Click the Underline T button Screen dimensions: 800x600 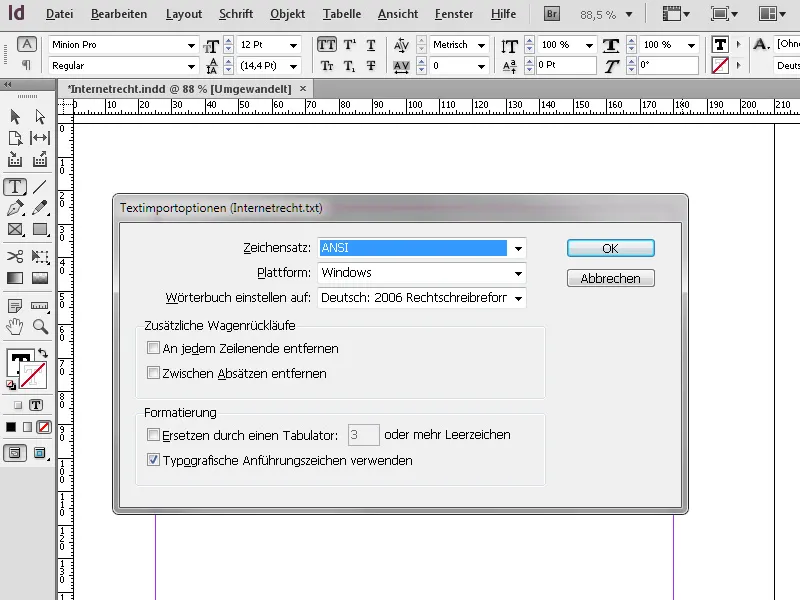371,45
